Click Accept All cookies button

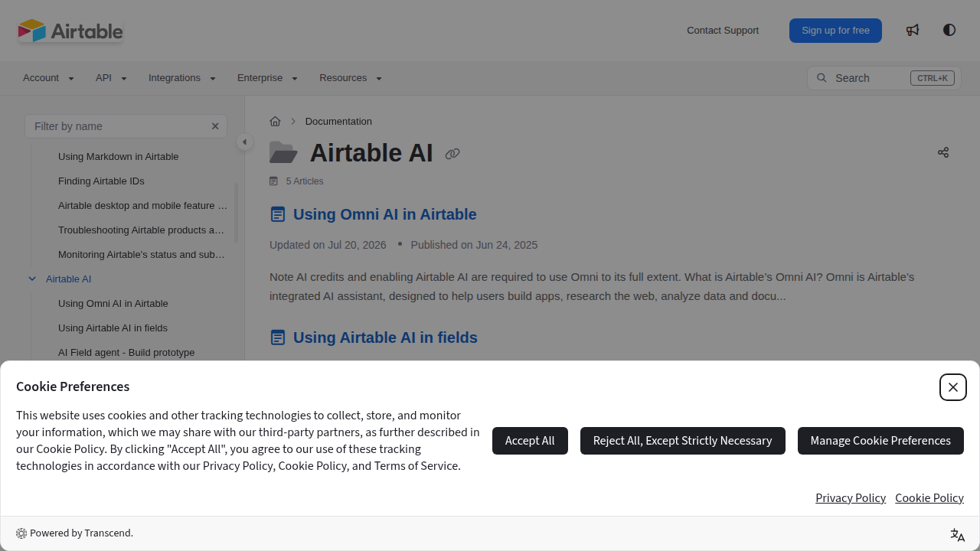click(x=530, y=441)
